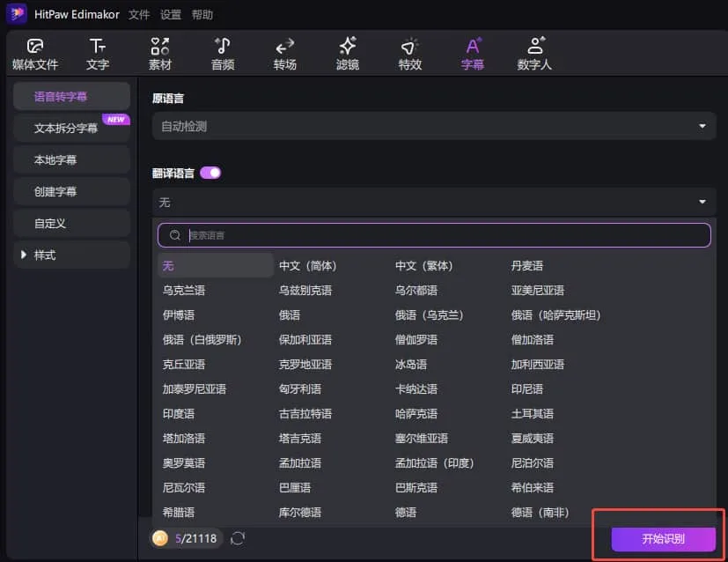
Task: Disable the 翻译语言 translation toggle
Action: pos(210,174)
